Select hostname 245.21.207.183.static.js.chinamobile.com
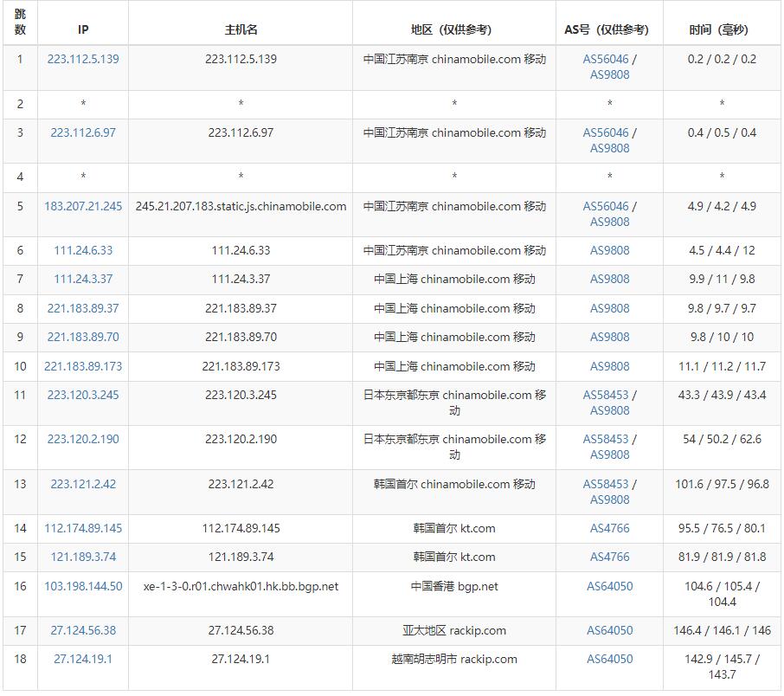The width and height of the screenshot is (784, 696). [241, 206]
